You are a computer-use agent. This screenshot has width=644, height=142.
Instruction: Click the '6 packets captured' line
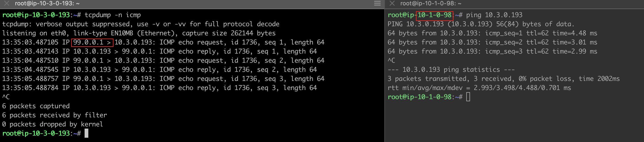coord(36,106)
